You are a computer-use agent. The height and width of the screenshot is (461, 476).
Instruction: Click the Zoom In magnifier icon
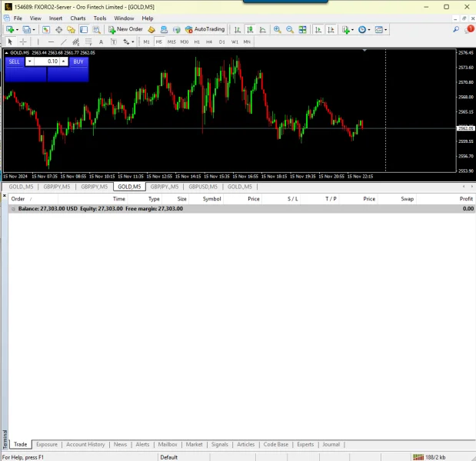pyautogui.click(x=278, y=29)
